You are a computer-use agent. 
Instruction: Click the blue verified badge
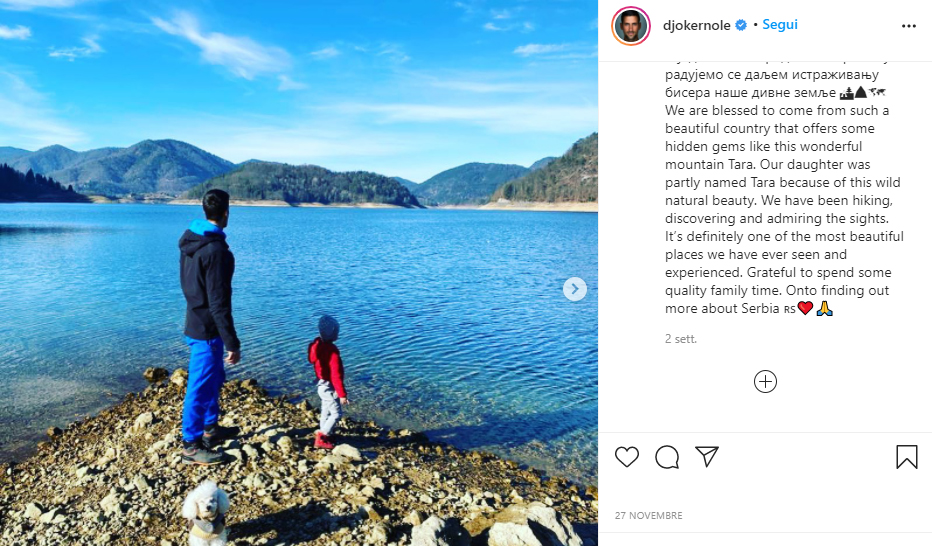741,26
